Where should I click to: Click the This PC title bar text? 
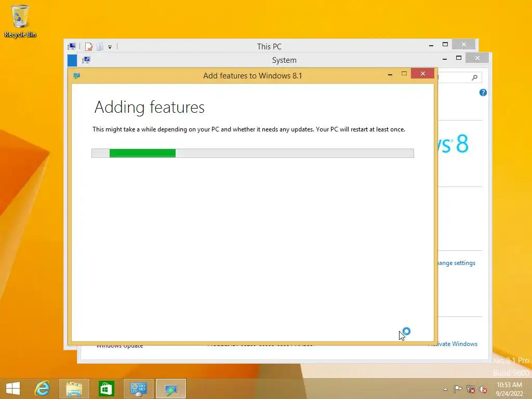[269, 46]
